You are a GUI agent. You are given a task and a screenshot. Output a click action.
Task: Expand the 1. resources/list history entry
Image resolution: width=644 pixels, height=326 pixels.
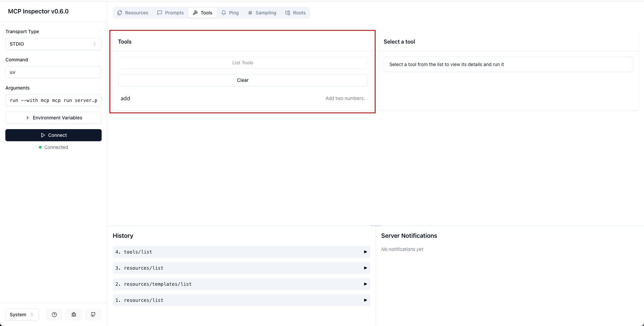241,300
